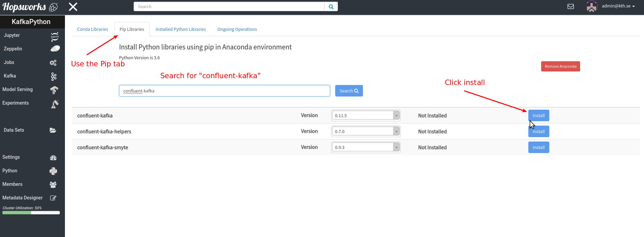This screenshot has height=237, width=644.
Task: Click the Settings dashboard icon
Action: pyautogui.click(x=53, y=157)
